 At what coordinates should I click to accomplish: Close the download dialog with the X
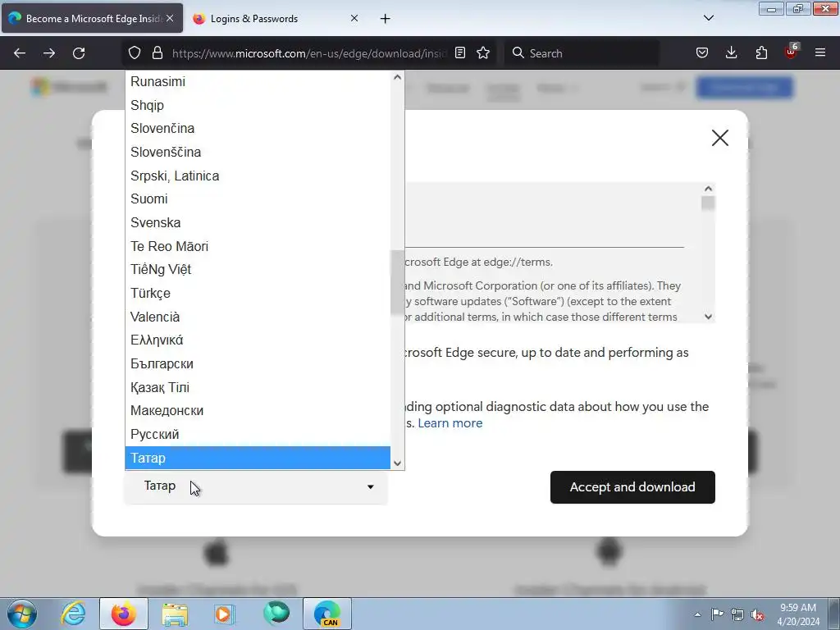tap(720, 138)
